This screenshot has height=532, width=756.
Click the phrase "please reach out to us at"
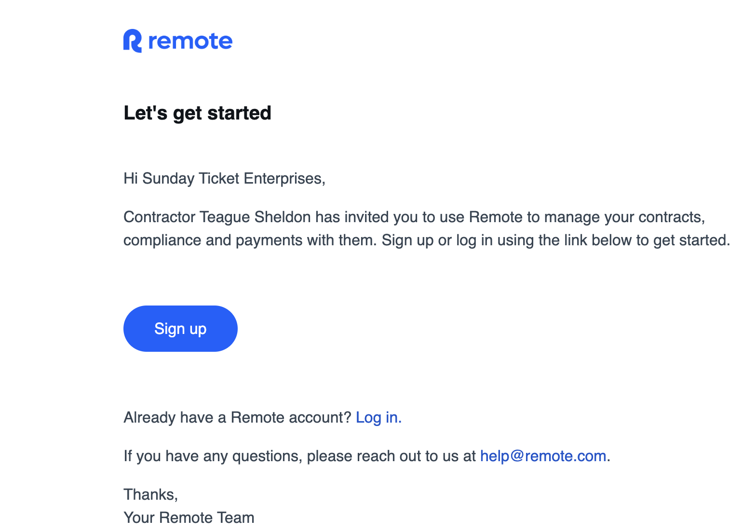[x=391, y=456]
